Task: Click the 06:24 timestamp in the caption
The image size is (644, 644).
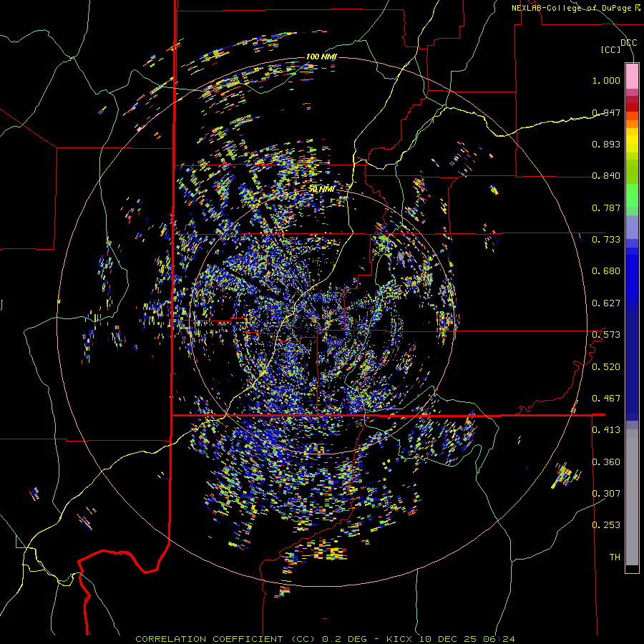Action: [x=498, y=639]
